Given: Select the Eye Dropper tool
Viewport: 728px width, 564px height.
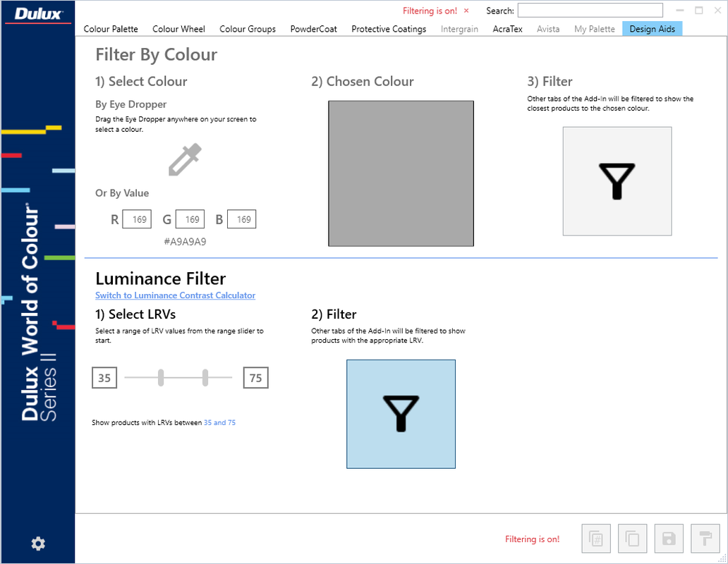Looking at the screenshot, I should pyautogui.click(x=183, y=159).
